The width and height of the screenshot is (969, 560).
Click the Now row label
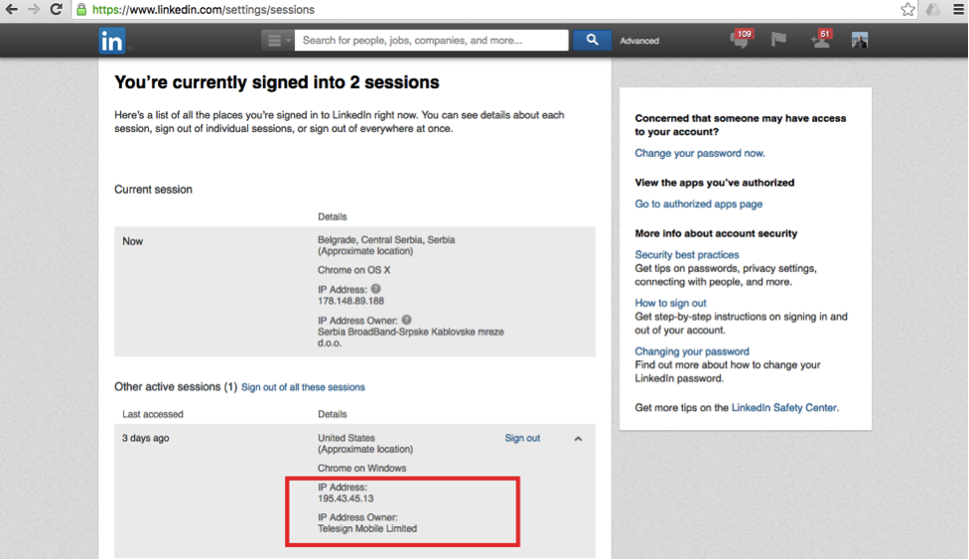[x=132, y=241]
